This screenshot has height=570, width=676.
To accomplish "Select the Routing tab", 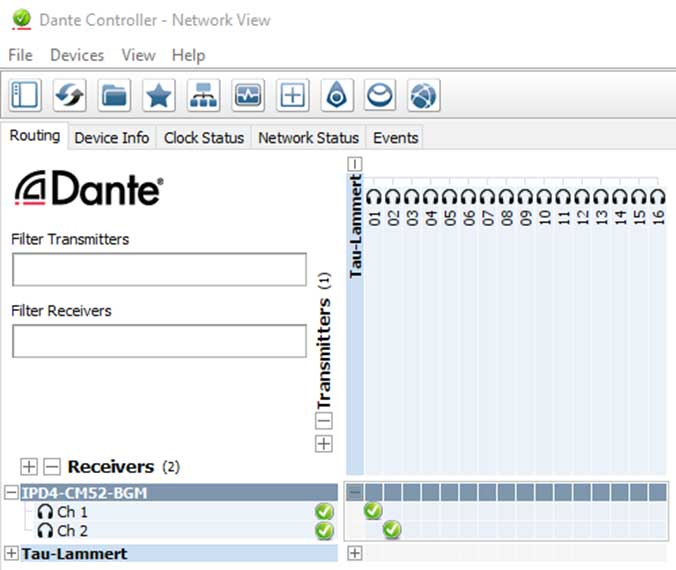I will coord(34,135).
